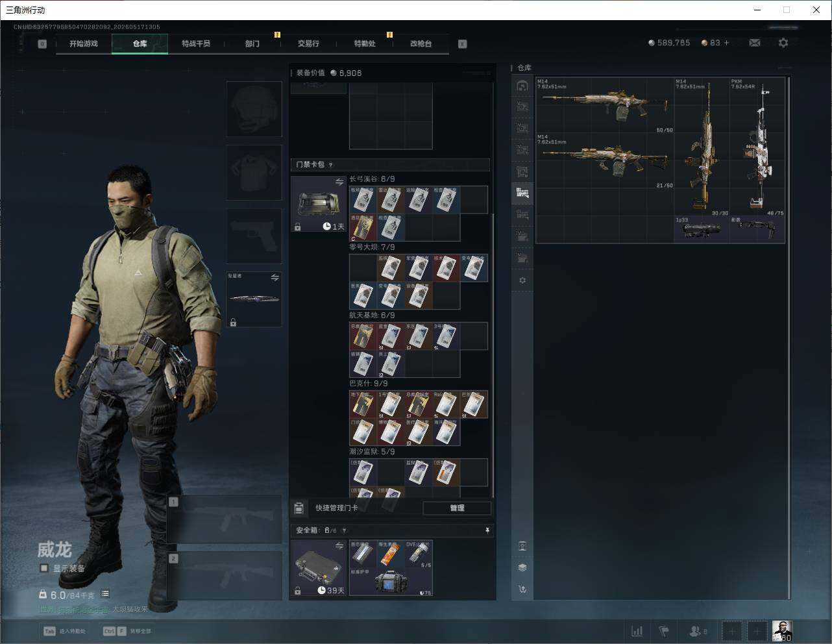832x644 pixels.
Task: Open the 安全箱 help question mark
Action: pyautogui.click(x=344, y=530)
